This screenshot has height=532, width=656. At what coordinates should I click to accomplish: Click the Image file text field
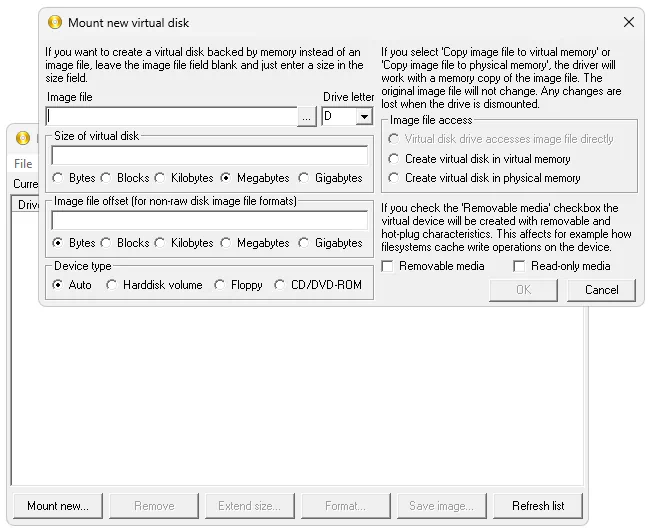(172, 116)
